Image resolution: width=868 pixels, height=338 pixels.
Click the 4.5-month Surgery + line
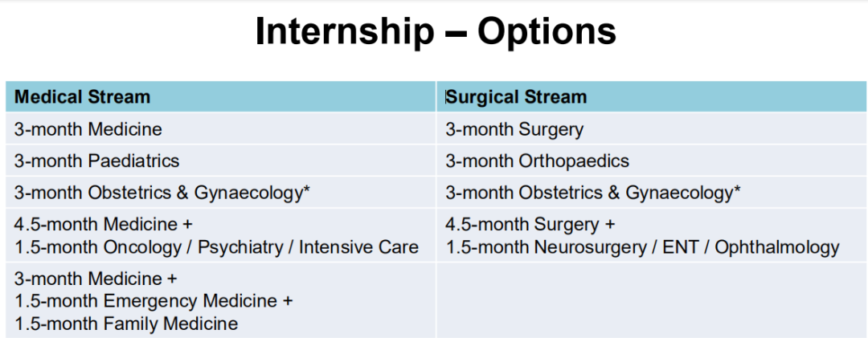pos(530,224)
